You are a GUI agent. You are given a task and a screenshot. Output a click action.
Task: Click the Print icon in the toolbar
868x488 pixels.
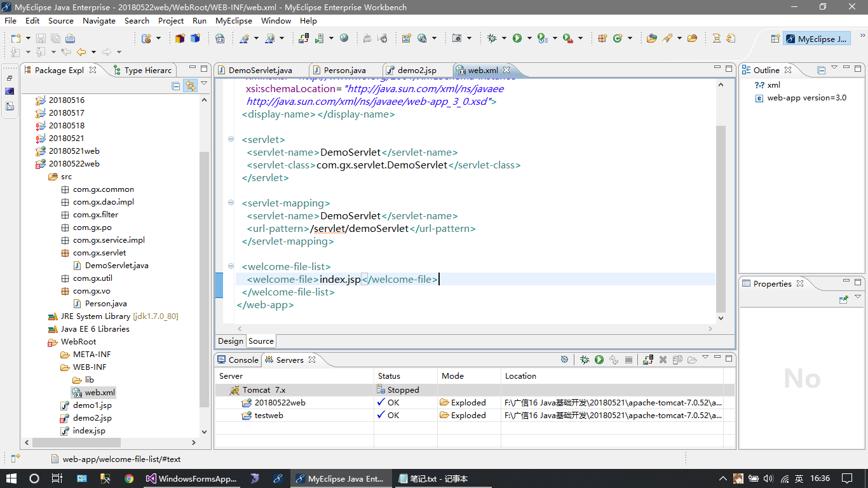[70, 39]
